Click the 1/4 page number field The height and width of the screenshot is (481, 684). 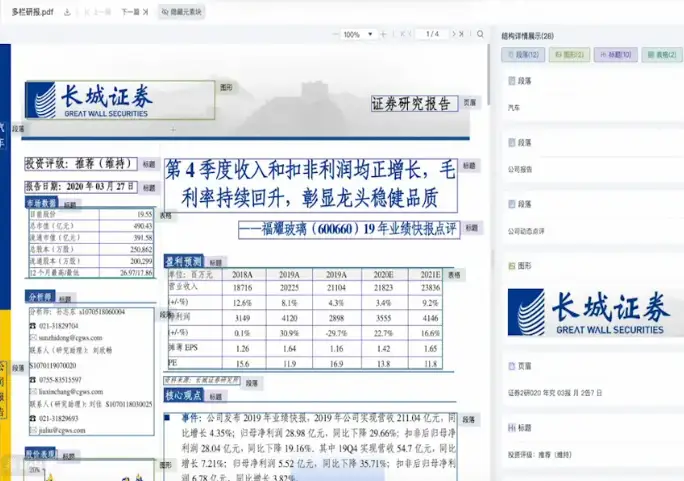click(x=432, y=34)
